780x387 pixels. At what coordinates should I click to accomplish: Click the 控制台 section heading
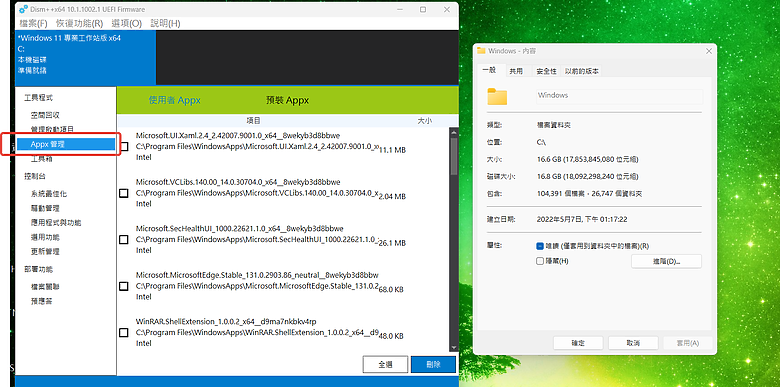pos(35,176)
